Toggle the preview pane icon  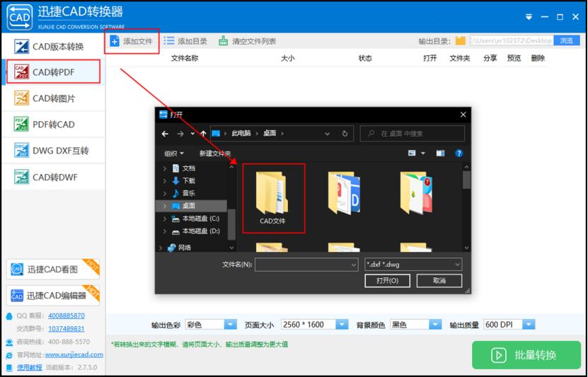pos(440,153)
